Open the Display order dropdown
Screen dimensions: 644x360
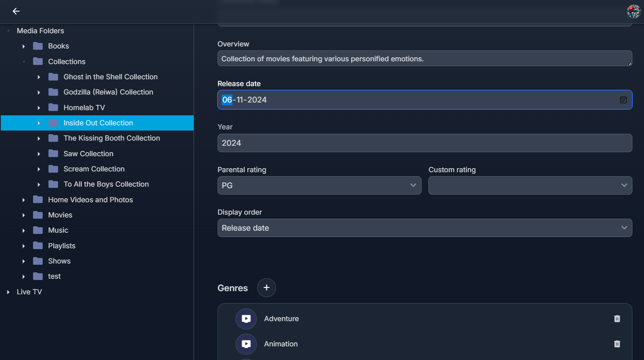point(424,228)
